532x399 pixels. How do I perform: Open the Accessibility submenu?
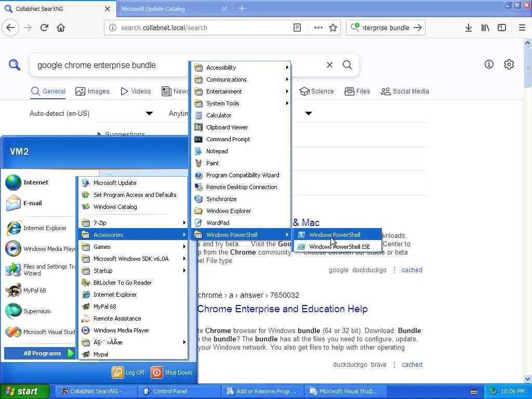pos(241,68)
